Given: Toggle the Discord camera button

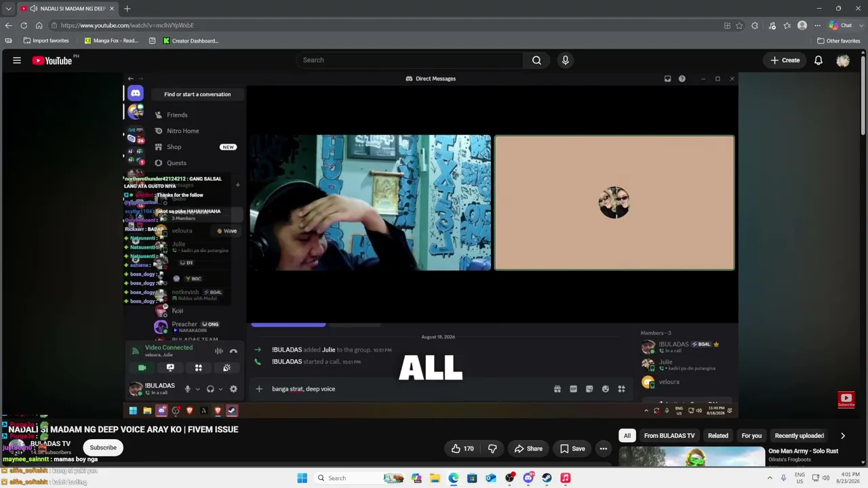Looking at the screenshot, I should pos(142,367).
